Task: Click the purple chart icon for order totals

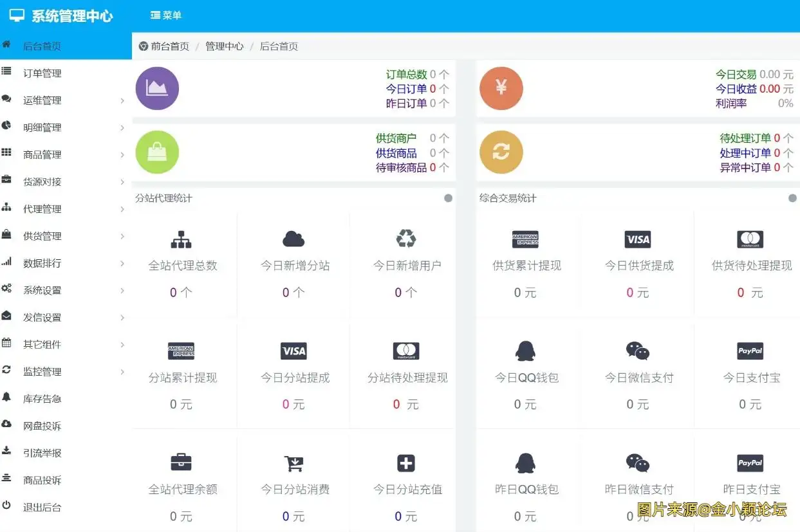Action: coord(157,88)
